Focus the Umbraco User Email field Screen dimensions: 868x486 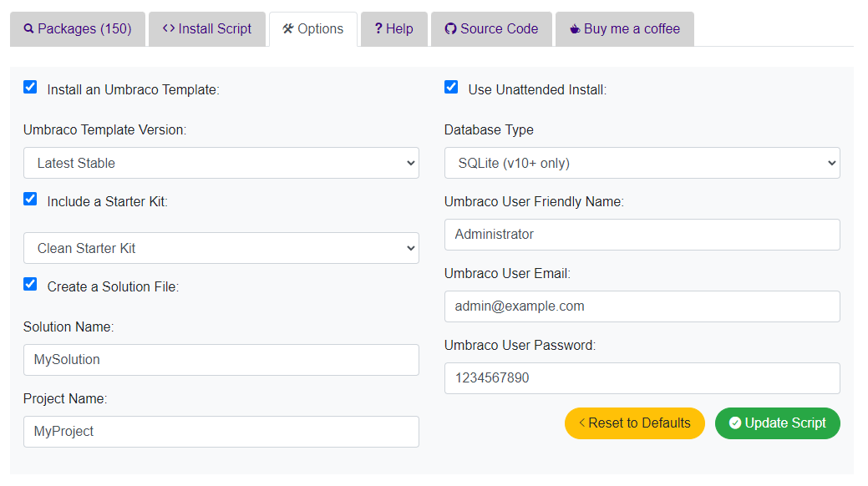click(x=642, y=306)
